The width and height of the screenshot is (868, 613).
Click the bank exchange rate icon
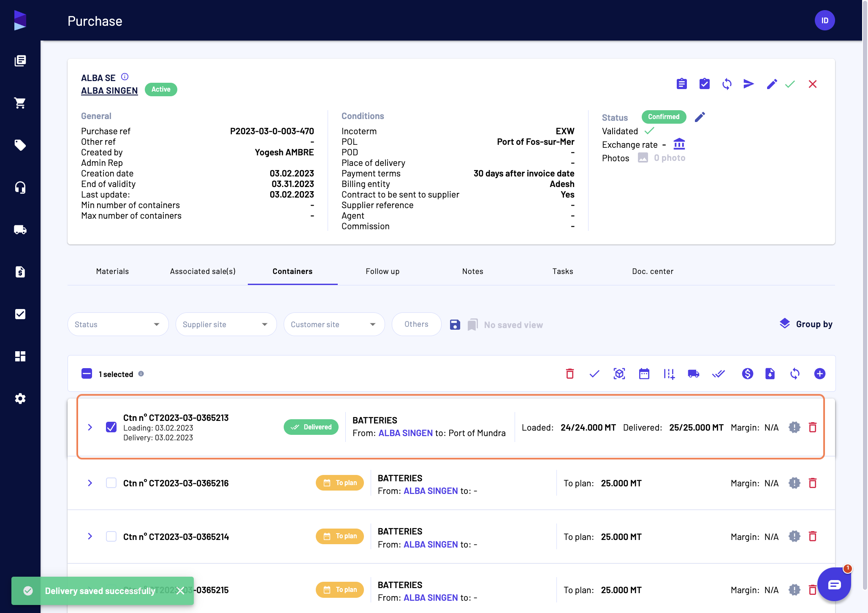click(x=679, y=144)
